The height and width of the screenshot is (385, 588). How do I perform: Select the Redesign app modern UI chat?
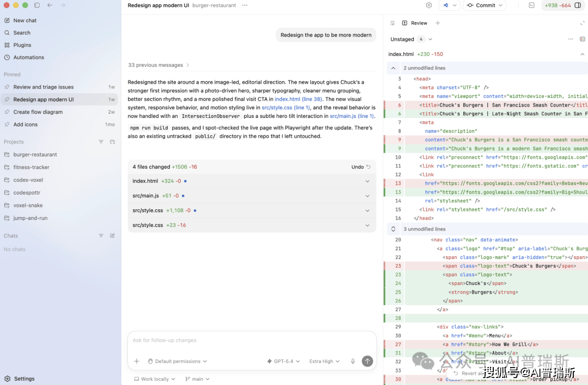tap(60, 100)
